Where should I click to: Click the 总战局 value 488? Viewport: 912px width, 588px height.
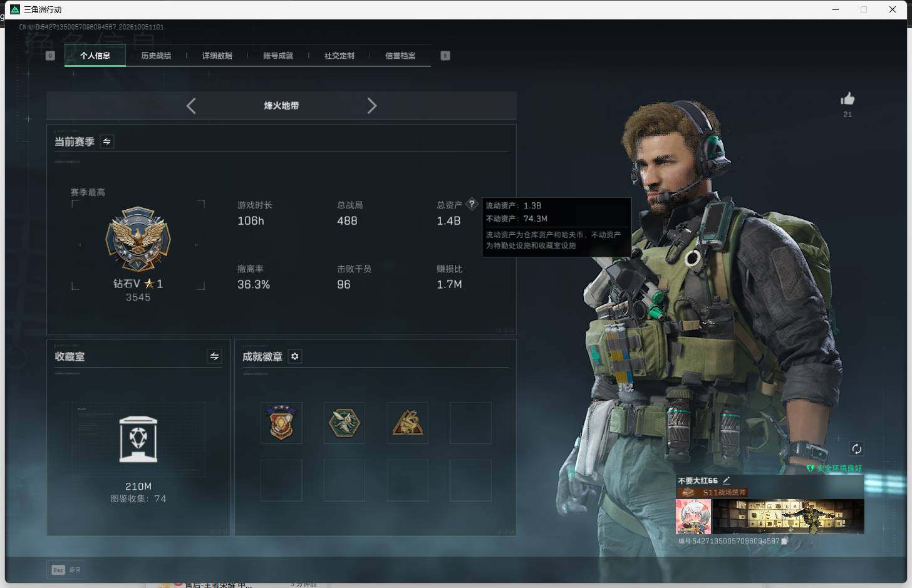click(x=347, y=221)
